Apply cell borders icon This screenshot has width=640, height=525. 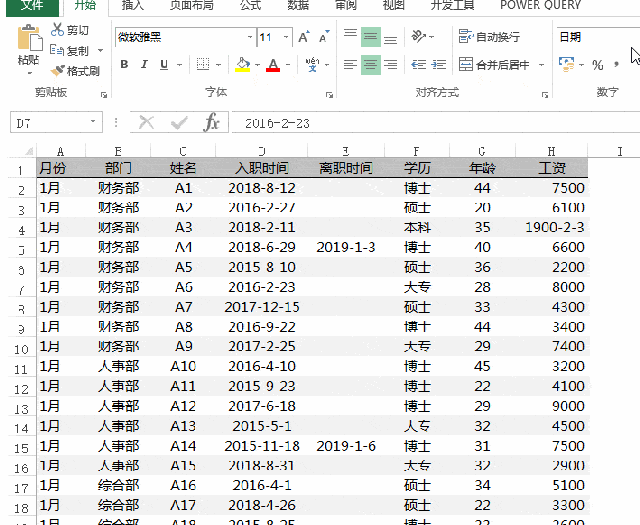[203, 64]
